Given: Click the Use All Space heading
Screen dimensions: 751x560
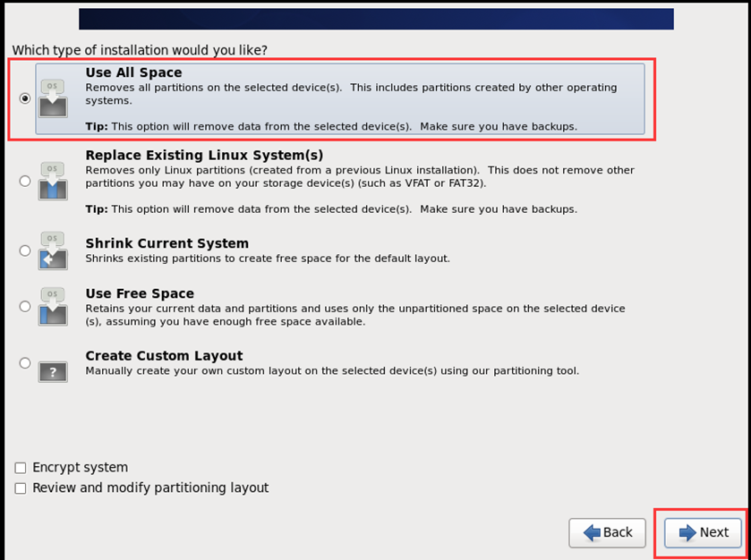Looking at the screenshot, I should point(133,72).
